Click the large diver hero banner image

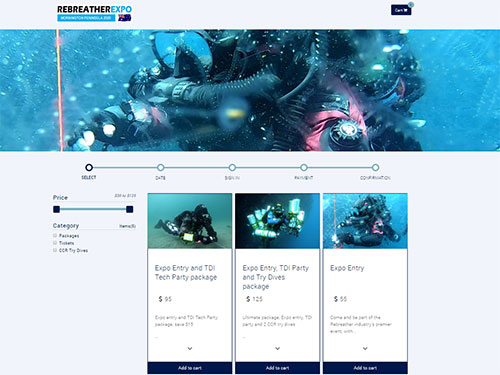point(250,90)
